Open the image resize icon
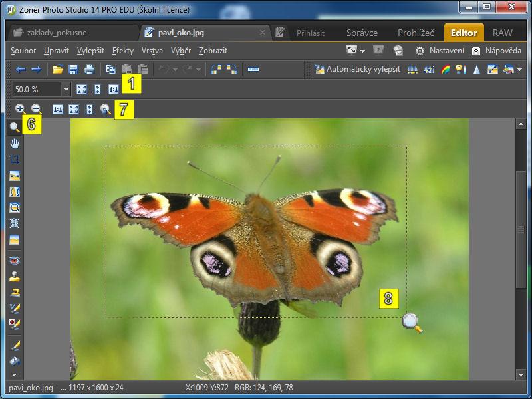 click(493, 70)
